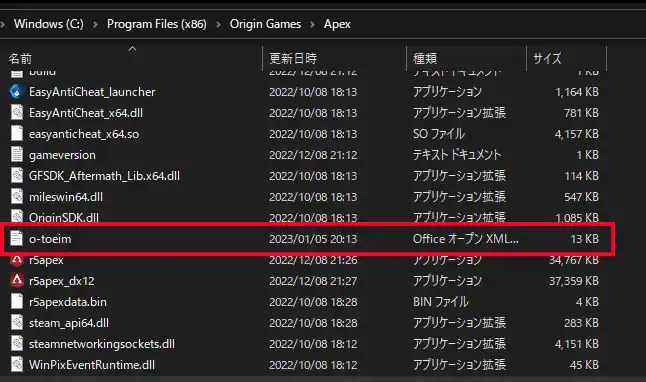Viewport: 646px width, 382px height.
Task: Go to Windows (C:) in address bar
Action: (x=49, y=24)
